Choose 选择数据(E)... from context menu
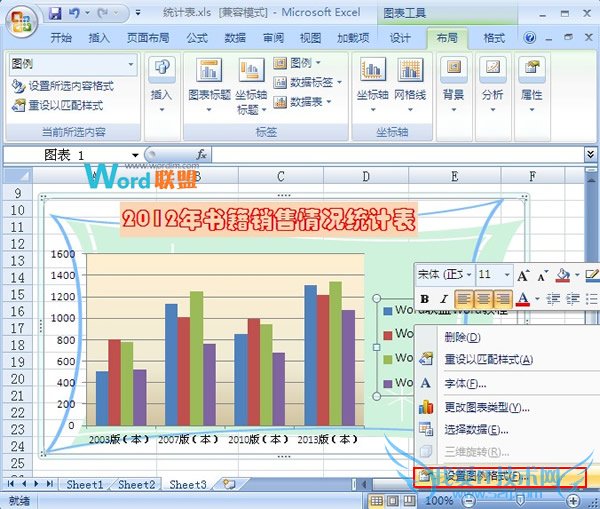600x509 pixels. (x=507, y=430)
